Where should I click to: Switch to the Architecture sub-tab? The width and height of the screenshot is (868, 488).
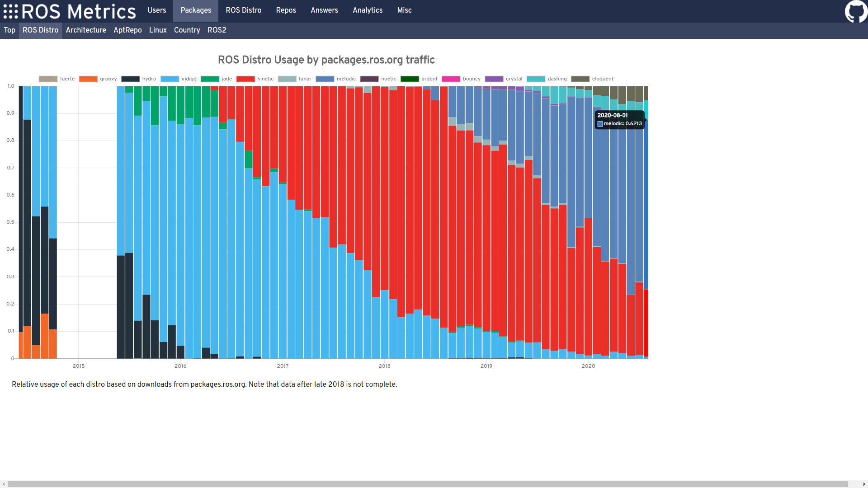coord(86,30)
